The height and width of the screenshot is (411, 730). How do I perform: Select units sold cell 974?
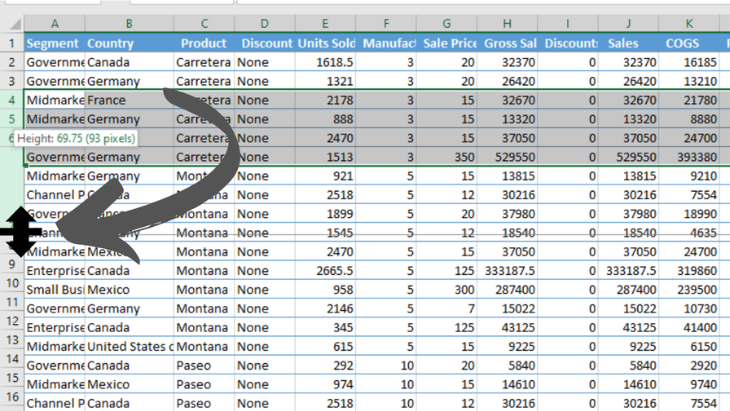tap(325, 384)
